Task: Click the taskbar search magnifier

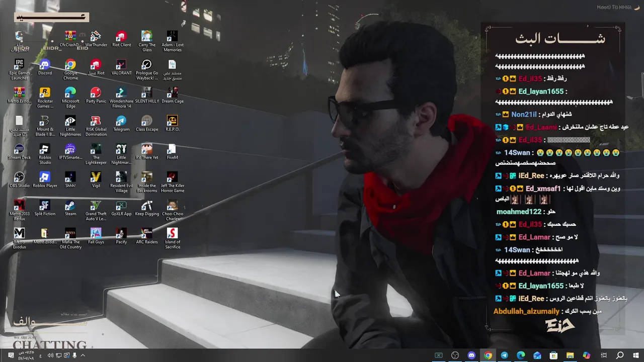Action: (x=620, y=355)
